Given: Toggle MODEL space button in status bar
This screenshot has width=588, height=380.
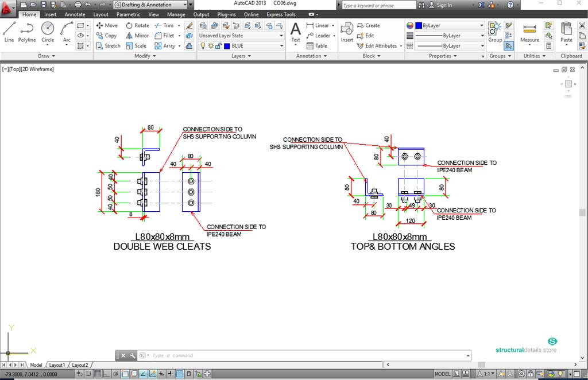Looking at the screenshot, I should (x=442, y=374).
